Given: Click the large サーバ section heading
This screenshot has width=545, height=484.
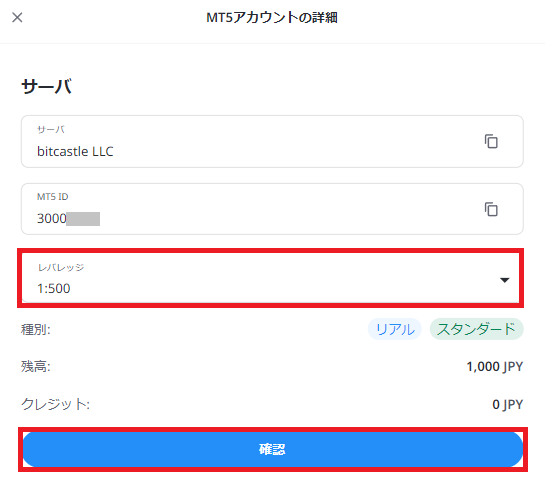Looking at the screenshot, I should tap(47, 86).
